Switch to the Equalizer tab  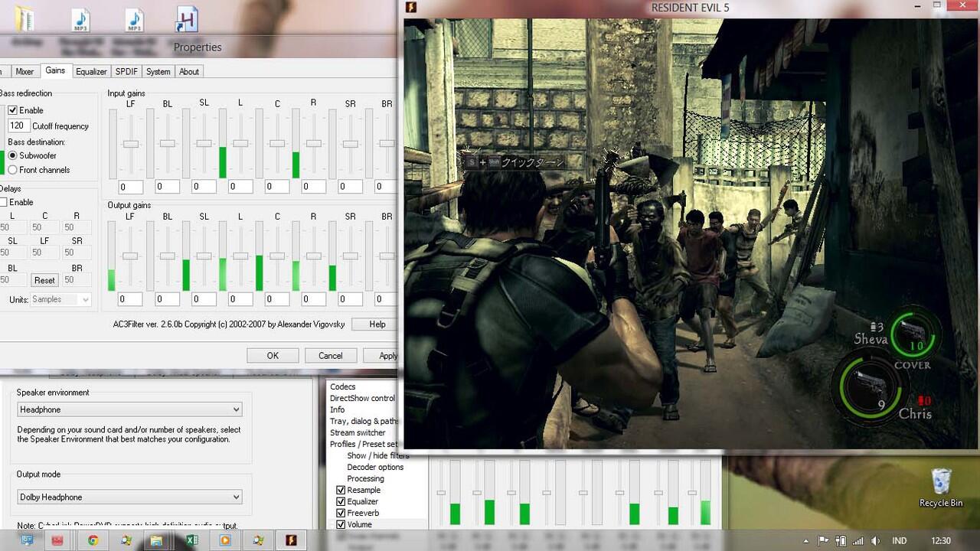click(x=91, y=71)
